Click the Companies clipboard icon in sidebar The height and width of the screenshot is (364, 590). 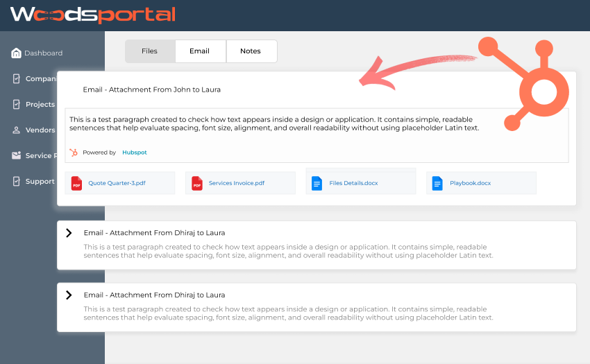point(16,78)
